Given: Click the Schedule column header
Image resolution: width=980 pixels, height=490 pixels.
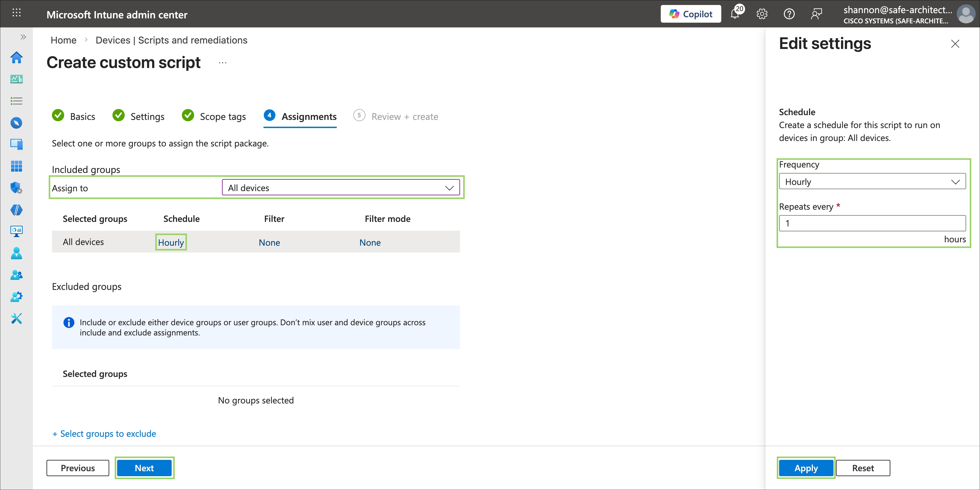Looking at the screenshot, I should [181, 219].
